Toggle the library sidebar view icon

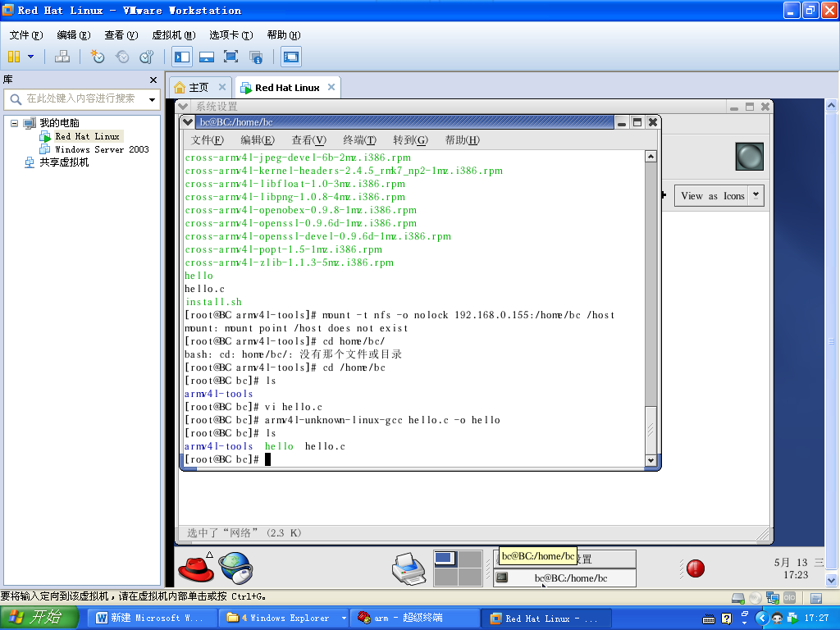point(182,57)
